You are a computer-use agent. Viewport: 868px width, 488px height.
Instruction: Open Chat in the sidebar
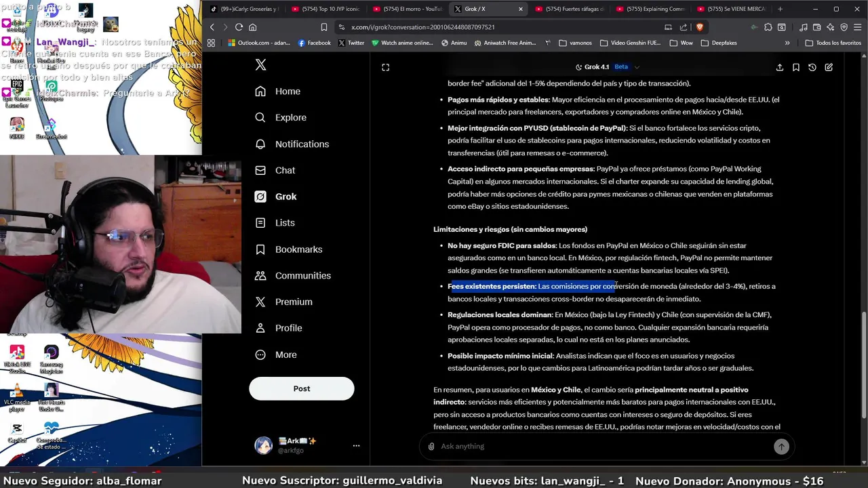275,171
